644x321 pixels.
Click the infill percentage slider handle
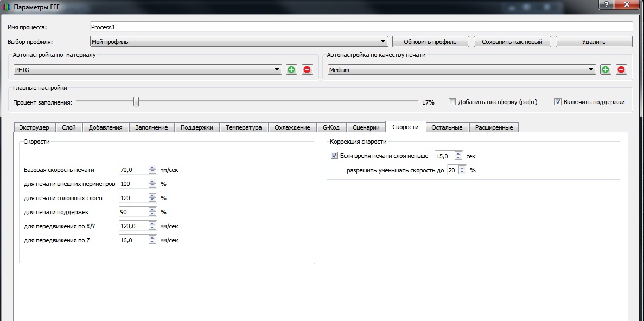[x=136, y=101]
